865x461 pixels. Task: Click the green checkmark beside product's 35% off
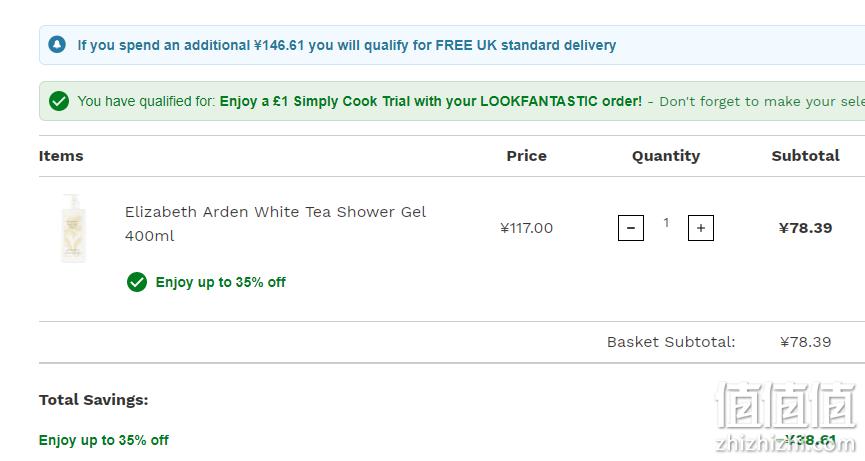[x=137, y=282]
